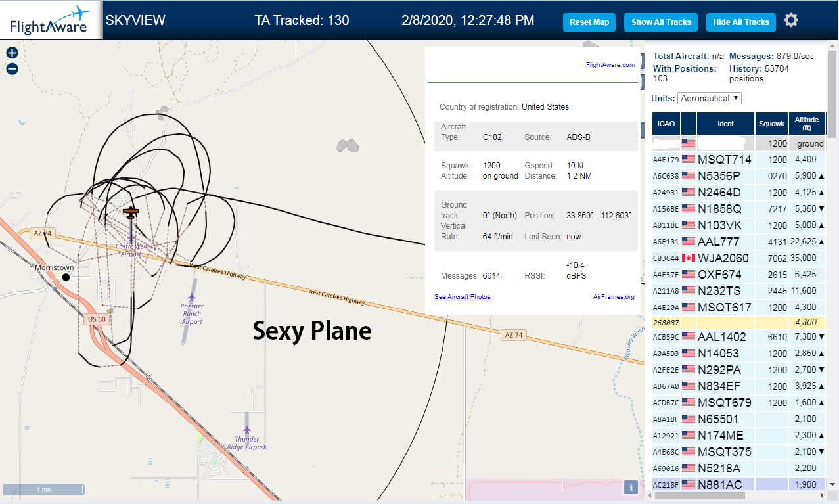
Task: Click ICAO code C03C44 cell
Action: tap(666, 258)
